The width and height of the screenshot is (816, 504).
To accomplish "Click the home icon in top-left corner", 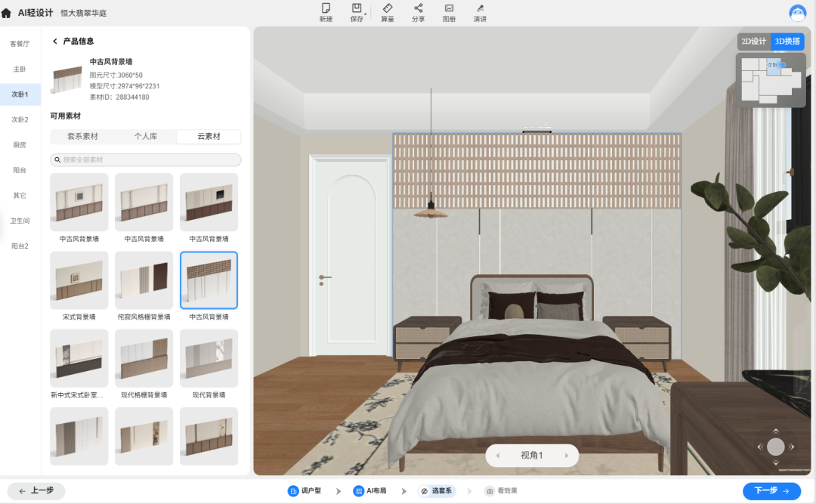I will [6, 13].
